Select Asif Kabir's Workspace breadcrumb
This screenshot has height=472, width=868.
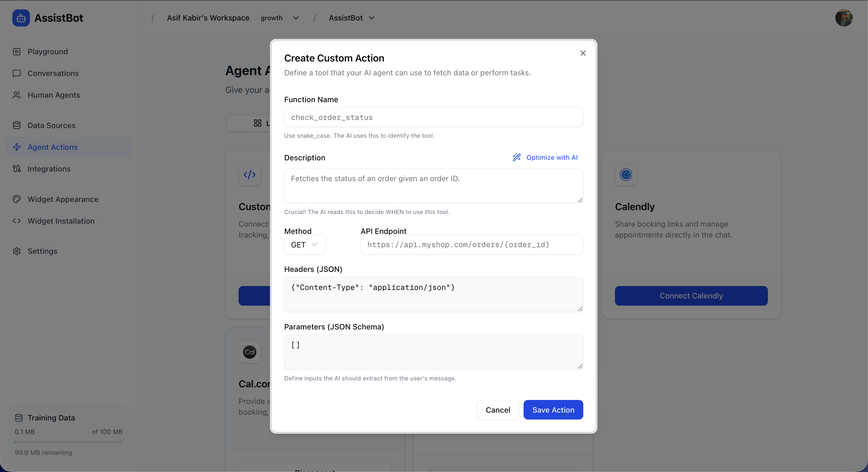click(x=207, y=18)
